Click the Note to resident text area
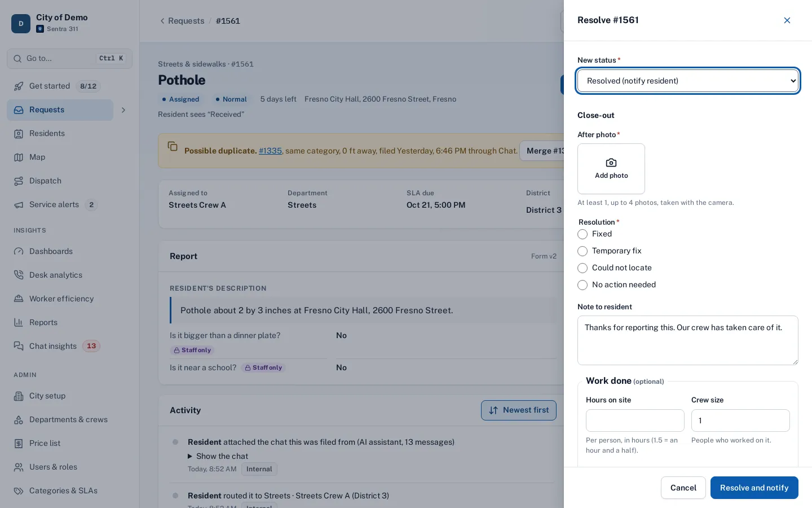The image size is (812, 508). point(688,340)
